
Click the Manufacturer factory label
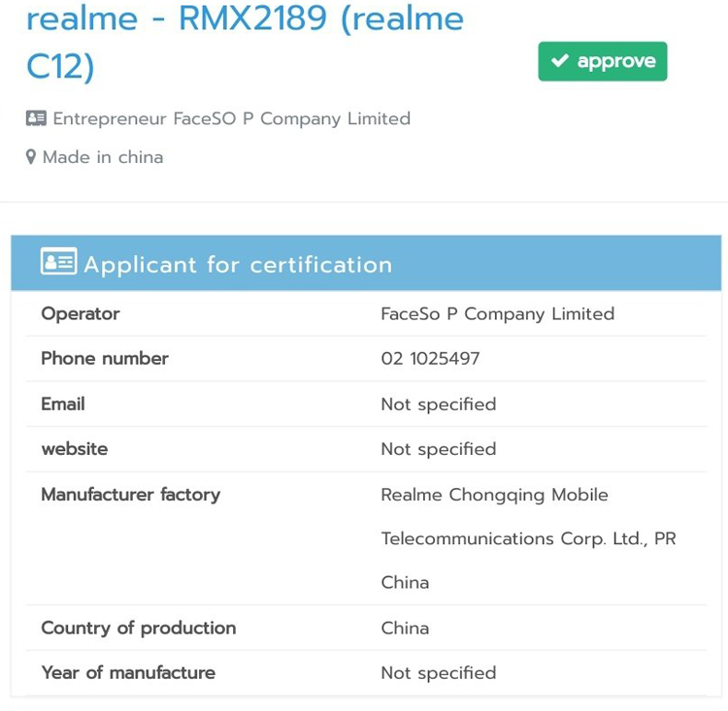(131, 495)
